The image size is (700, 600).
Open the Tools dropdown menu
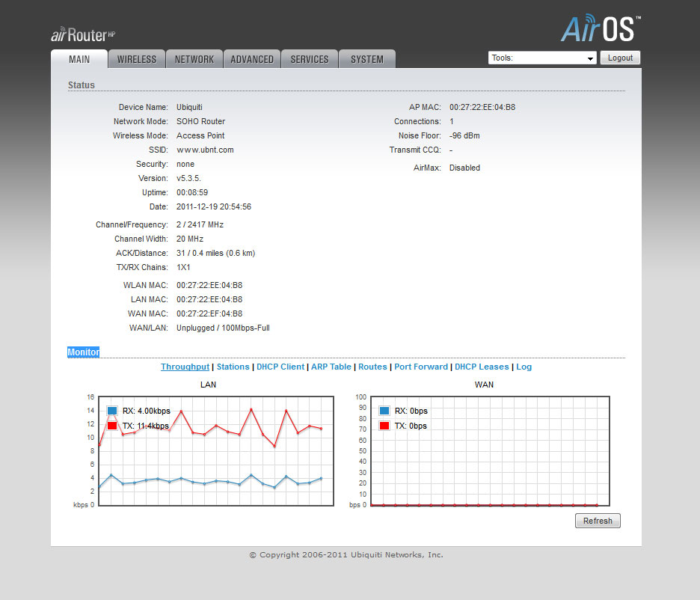[x=542, y=58]
